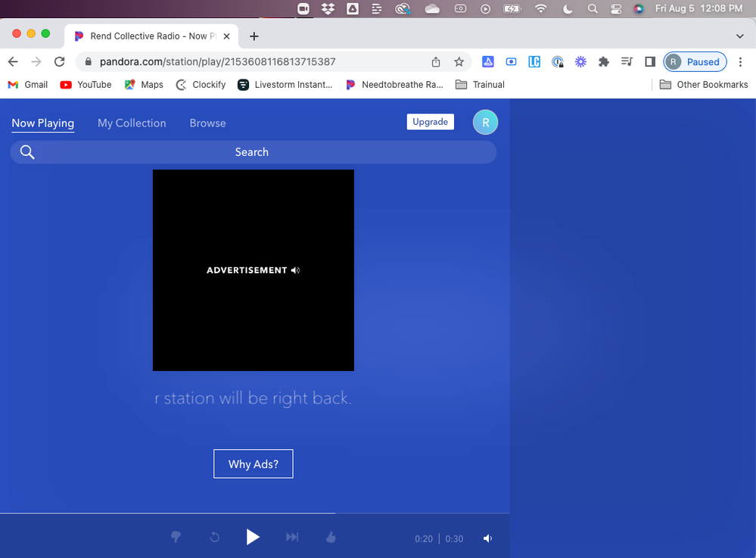Open Chrome's three-dot menu
The height and width of the screenshot is (558, 756).
point(740,62)
